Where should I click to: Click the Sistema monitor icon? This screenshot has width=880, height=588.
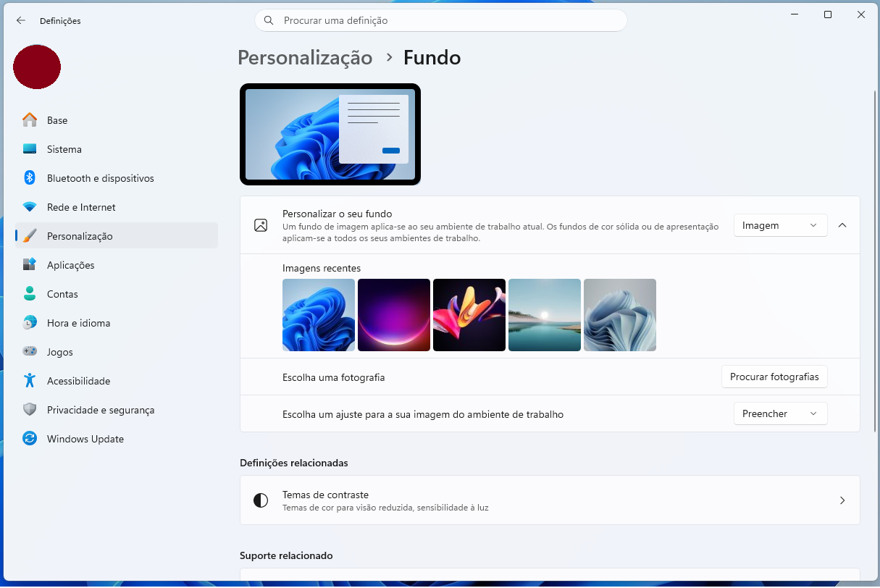[30, 149]
